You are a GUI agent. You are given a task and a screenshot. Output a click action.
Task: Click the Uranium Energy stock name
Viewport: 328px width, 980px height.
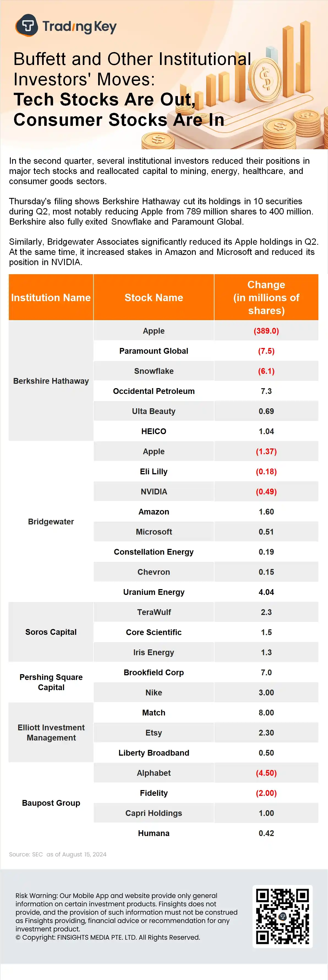(153, 592)
